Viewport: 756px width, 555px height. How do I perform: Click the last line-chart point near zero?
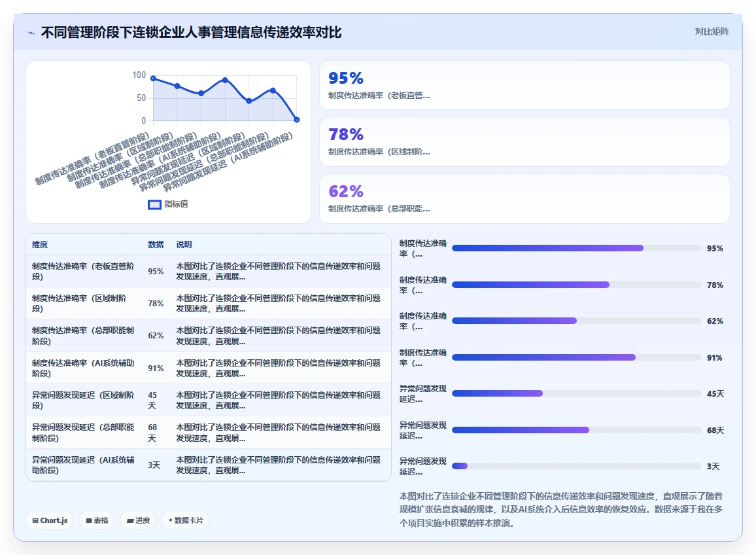tap(296, 120)
